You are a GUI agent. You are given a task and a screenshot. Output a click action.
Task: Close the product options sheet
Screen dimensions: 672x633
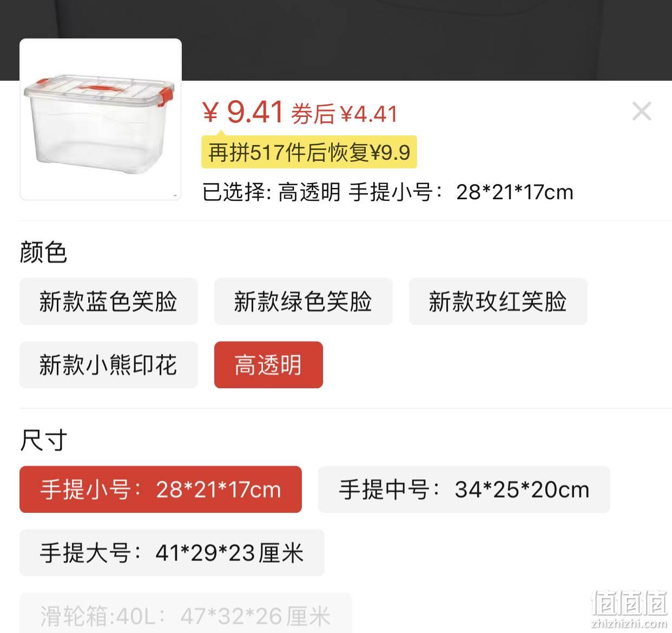tap(642, 112)
